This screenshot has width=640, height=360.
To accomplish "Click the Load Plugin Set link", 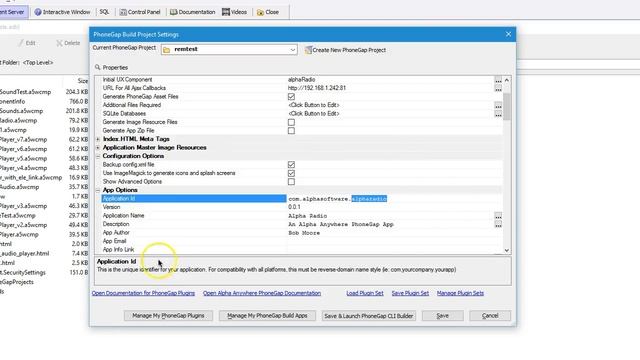I will tap(365, 293).
